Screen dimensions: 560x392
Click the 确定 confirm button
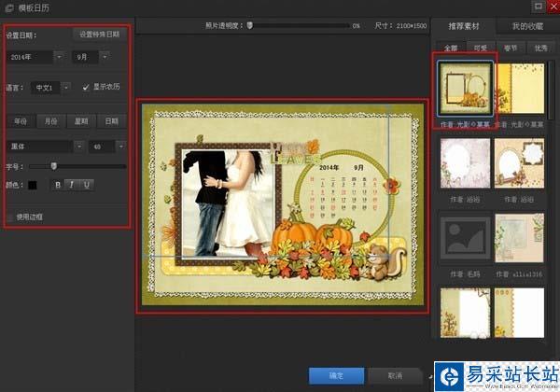click(x=336, y=376)
